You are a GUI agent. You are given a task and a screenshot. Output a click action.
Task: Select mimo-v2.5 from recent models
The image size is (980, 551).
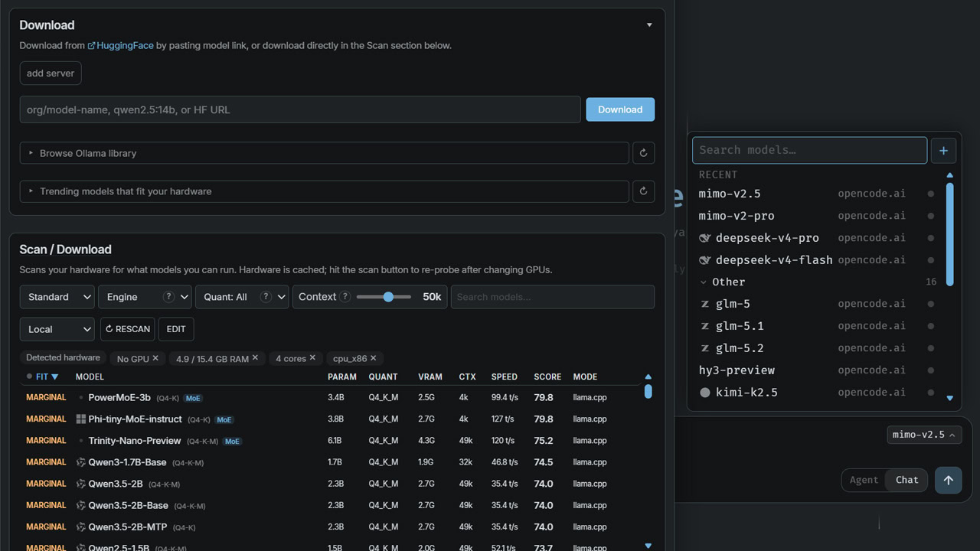[818, 194]
